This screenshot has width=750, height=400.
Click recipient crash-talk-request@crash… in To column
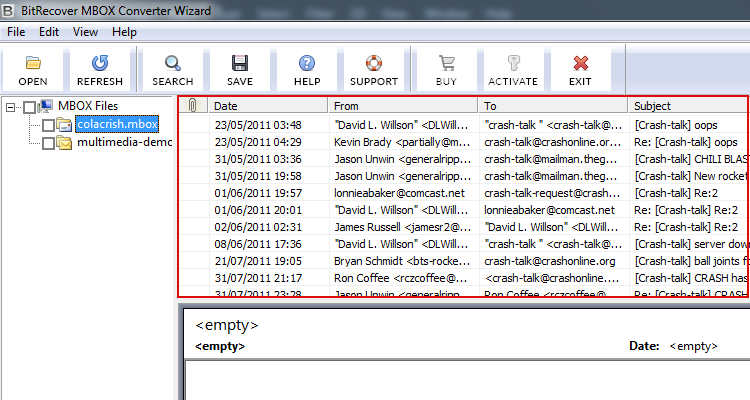point(552,193)
